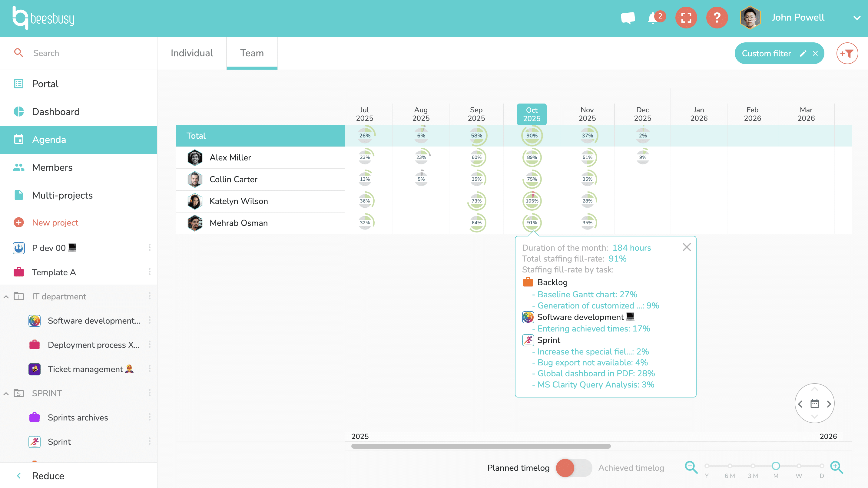Set zoom slider to the 3 M stop

[x=752, y=466]
